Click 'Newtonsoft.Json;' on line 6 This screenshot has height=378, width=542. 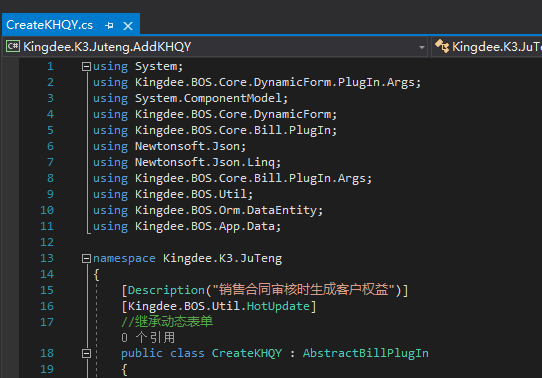pyautogui.click(x=190, y=146)
